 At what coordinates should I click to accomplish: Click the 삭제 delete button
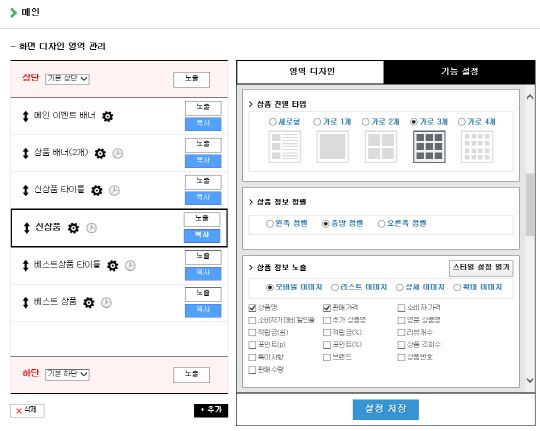point(27,410)
